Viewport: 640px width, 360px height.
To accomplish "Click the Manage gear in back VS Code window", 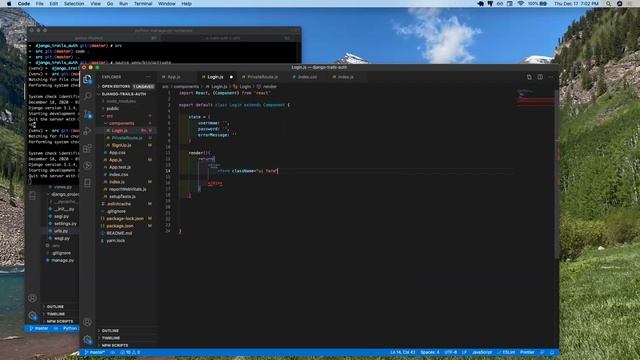I will coord(33,316).
